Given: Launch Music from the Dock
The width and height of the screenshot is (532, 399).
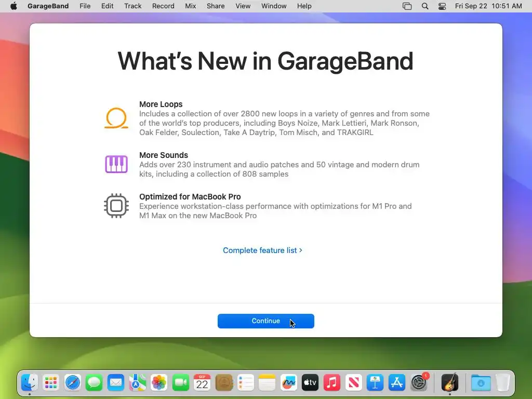Looking at the screenshot, I should click(332, 383).
